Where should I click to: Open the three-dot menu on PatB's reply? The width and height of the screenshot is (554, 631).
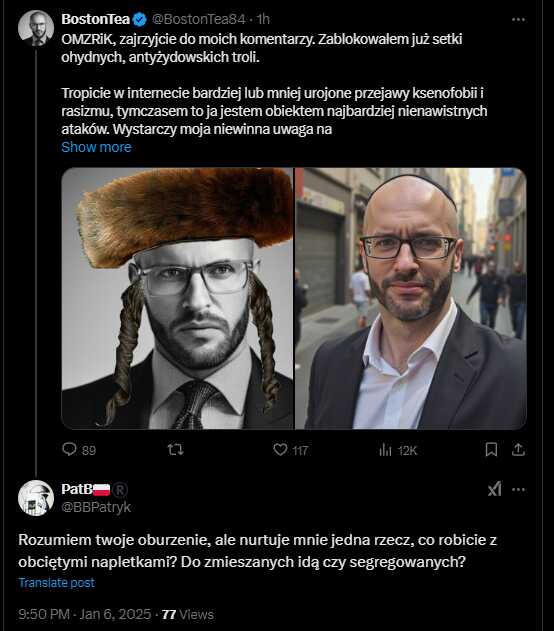(518, 489)
